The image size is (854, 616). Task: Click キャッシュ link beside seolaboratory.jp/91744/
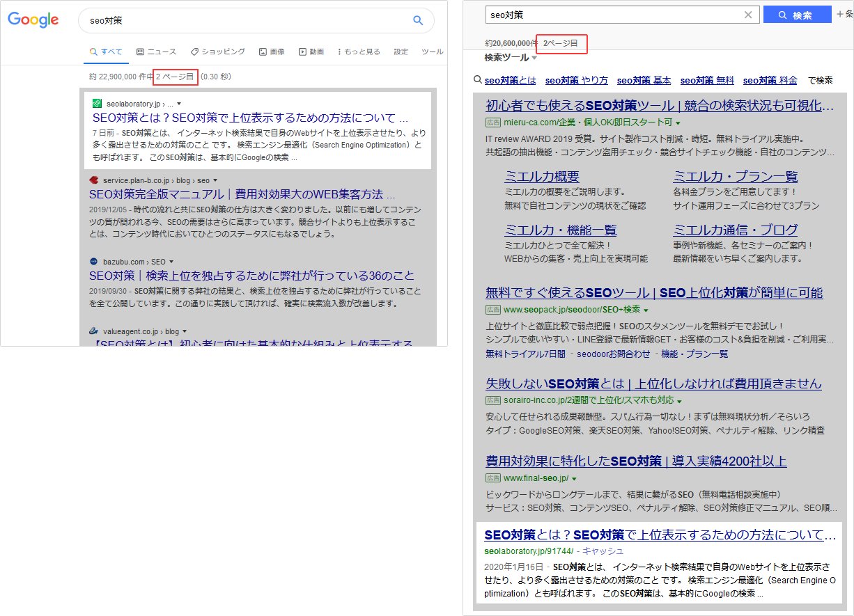click(x=603, y=551)
